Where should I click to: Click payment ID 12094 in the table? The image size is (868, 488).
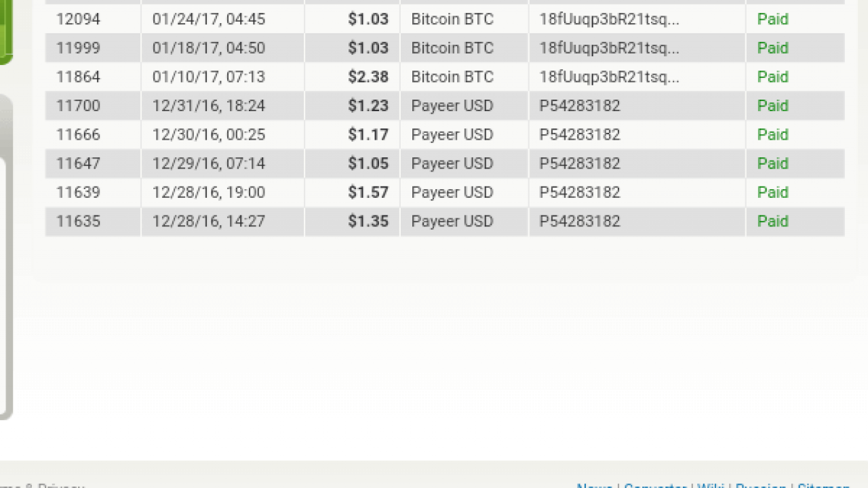[78, 19]
